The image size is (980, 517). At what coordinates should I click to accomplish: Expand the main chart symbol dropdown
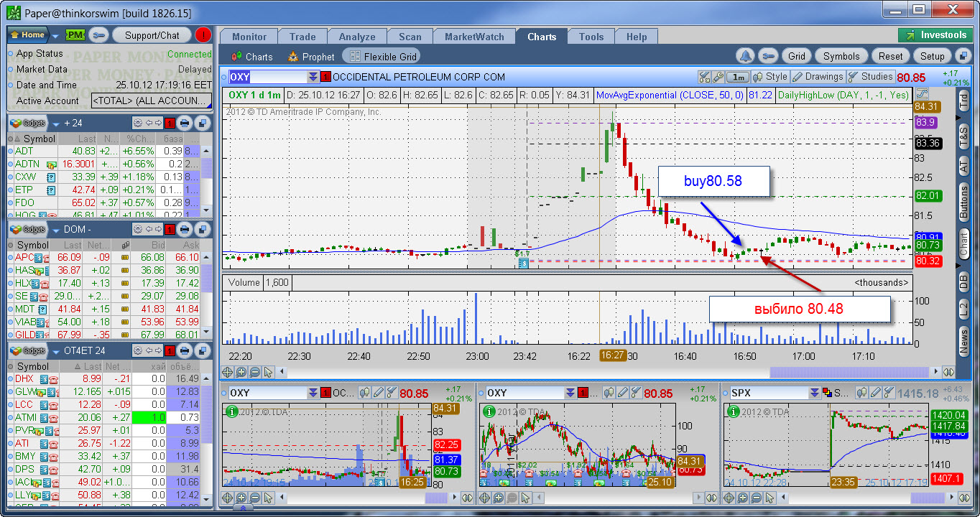click(313, 77)
